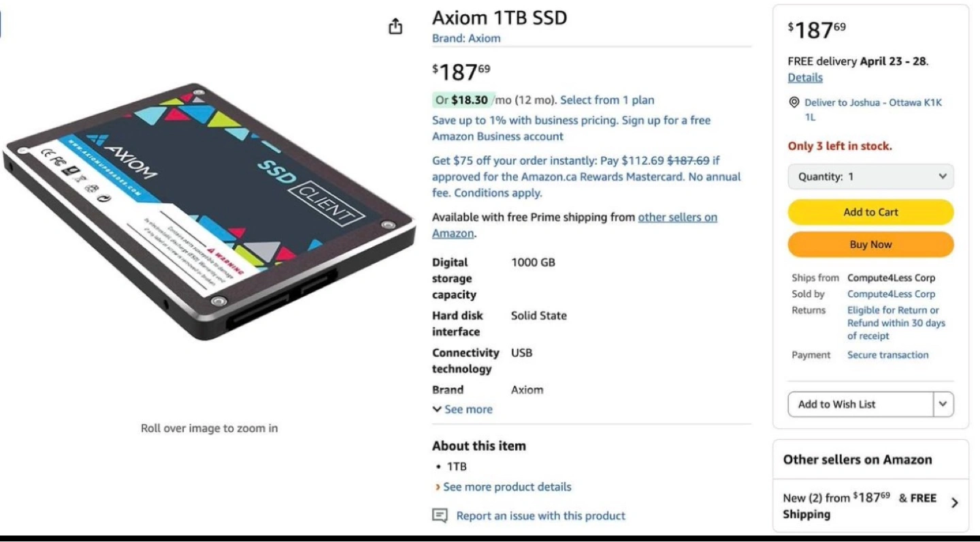Screen dimensions: 980x542
Task: Open other sellers arrow chevron
Action: [955, 503]
